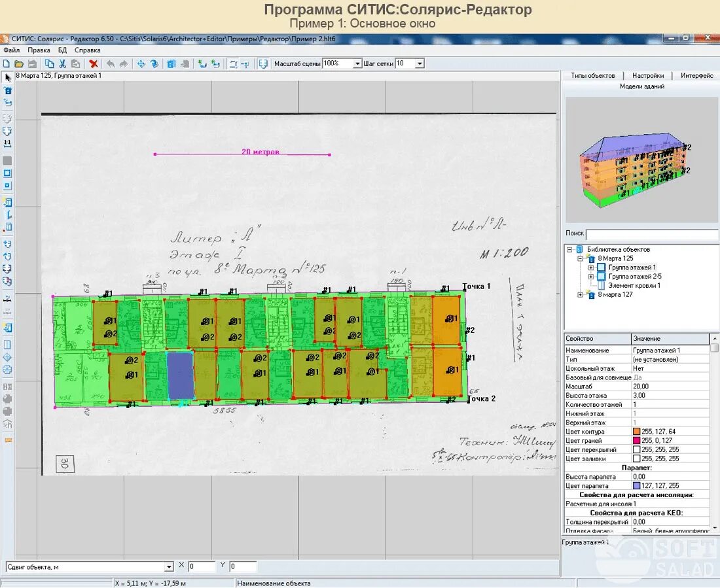
Task: Click the Open folder icon in toolbar
Action: click(x=19, y=64)
